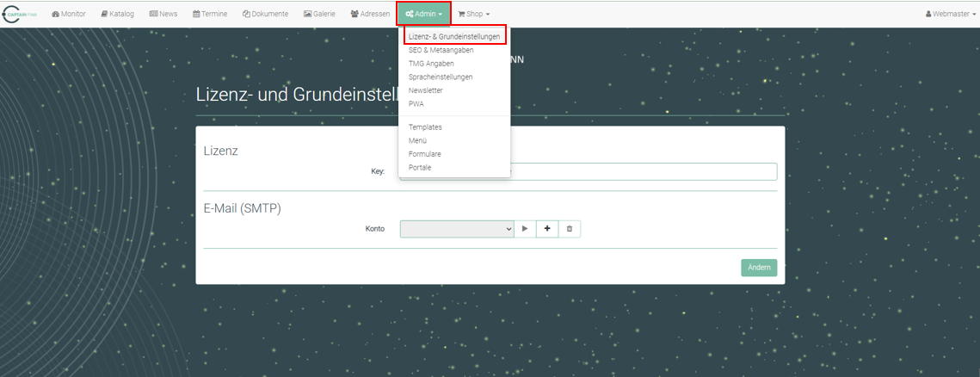Select Lizenz- & Grundeinstellungen menu entry
980x377 pixels.
(x=454, y=37)
